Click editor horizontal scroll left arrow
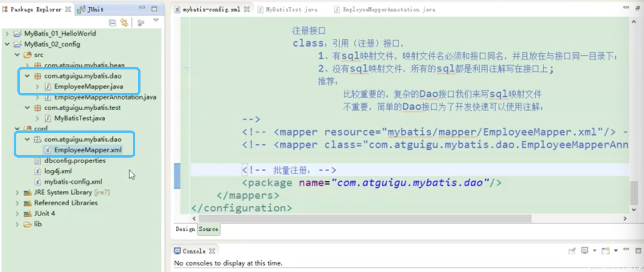This screenshot has width=644, height=272. click(194, 218)
